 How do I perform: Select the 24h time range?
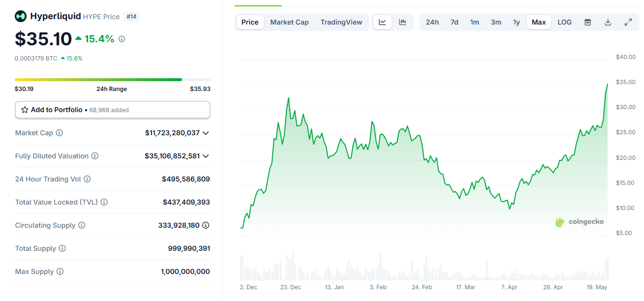432,22
